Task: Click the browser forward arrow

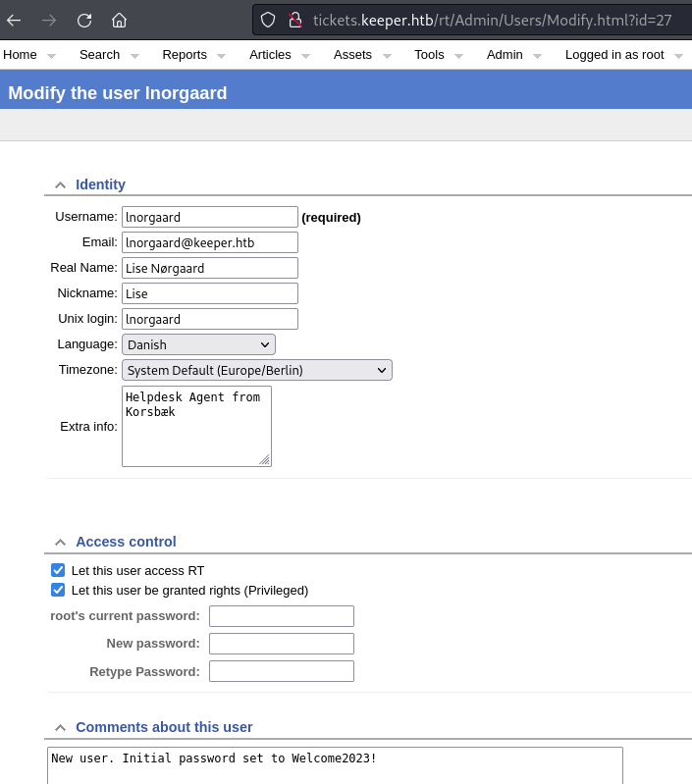Action: 49,20
